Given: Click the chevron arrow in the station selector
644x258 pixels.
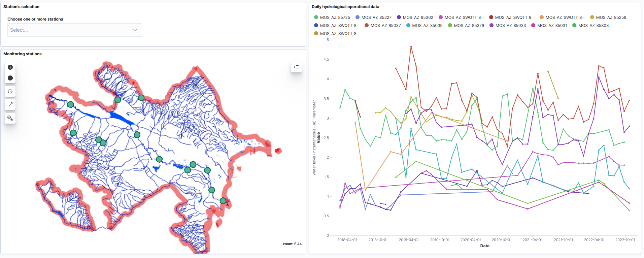Looking at the screenshot, I should [x=135, y=30].
